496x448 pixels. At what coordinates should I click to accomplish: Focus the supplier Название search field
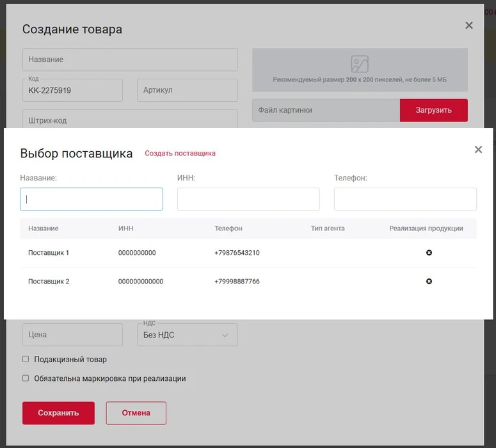tap(92, 199)
